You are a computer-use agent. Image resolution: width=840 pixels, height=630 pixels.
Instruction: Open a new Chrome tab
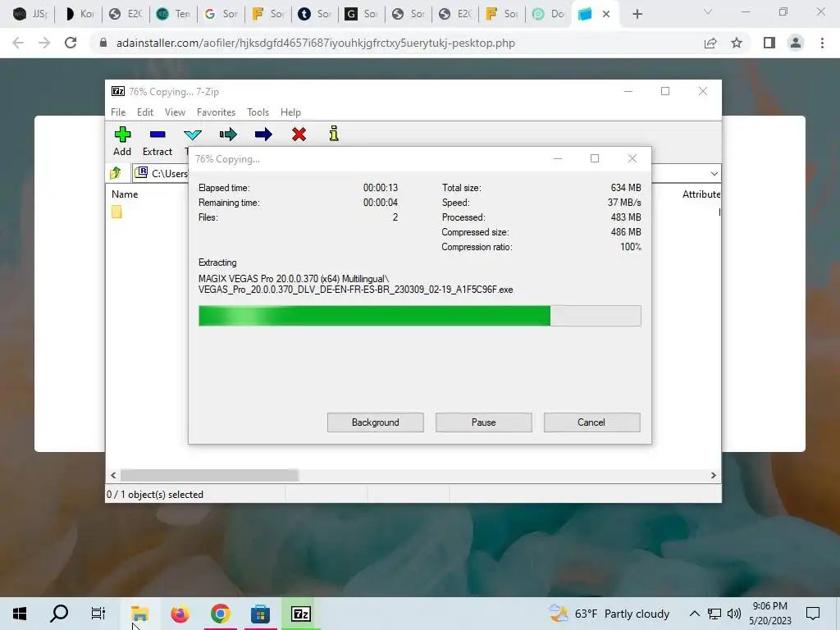(637, 14)
